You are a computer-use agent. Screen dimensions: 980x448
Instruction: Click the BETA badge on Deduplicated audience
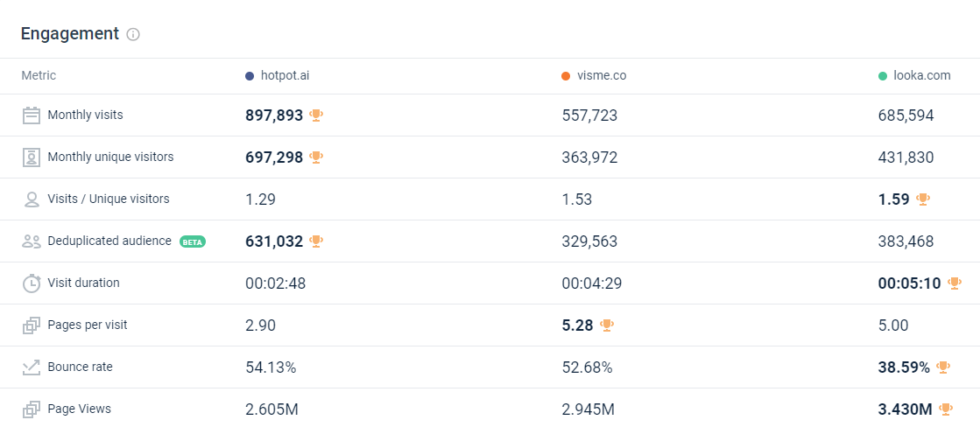tap(193, 241)
